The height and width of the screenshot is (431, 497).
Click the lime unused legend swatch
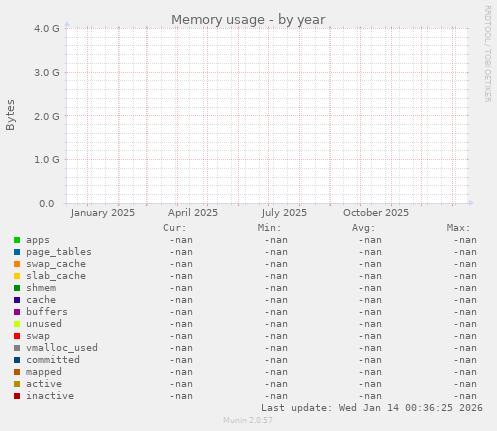tap(17, 324)
